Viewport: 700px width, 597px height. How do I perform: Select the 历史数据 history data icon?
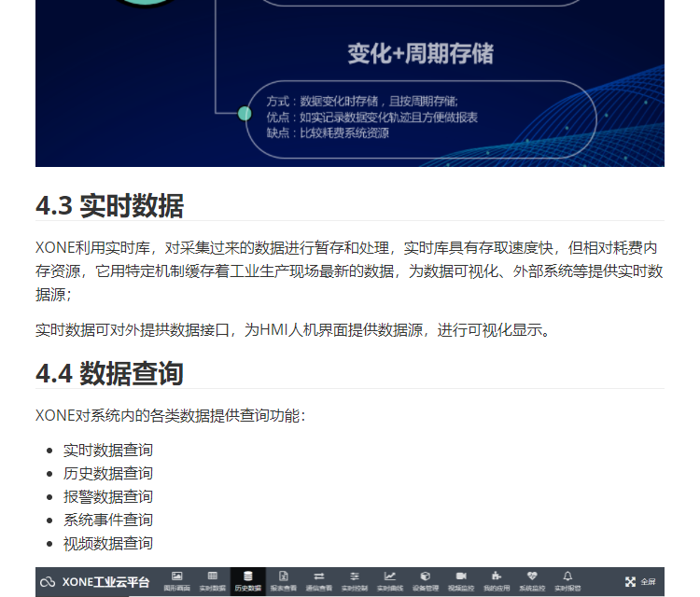247,576
